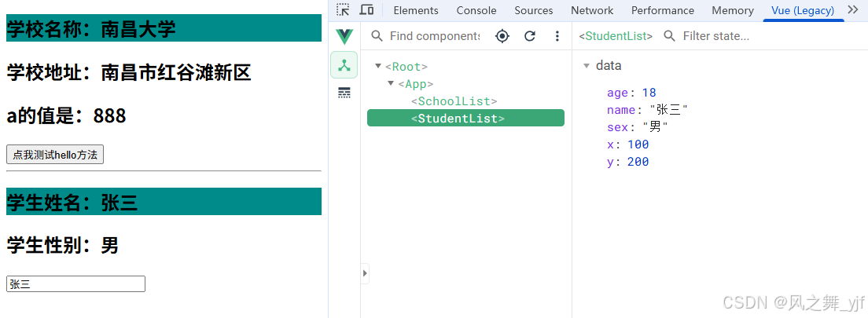Click the Find components search field

point(435,36)
